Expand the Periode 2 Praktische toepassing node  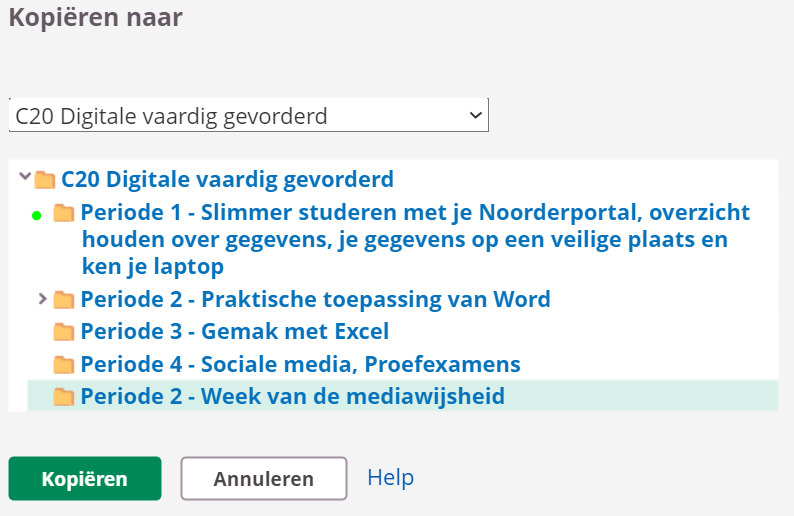42,298
